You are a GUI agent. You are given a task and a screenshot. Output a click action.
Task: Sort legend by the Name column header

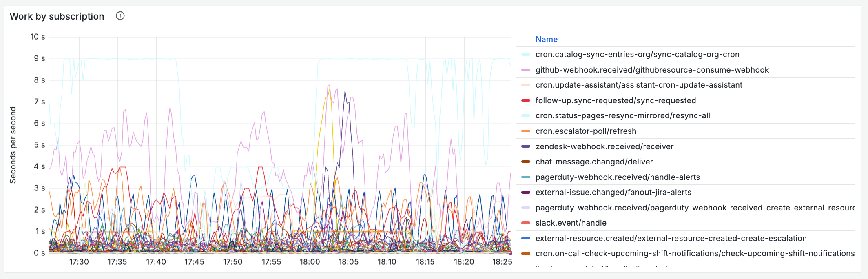pos(546,39)
